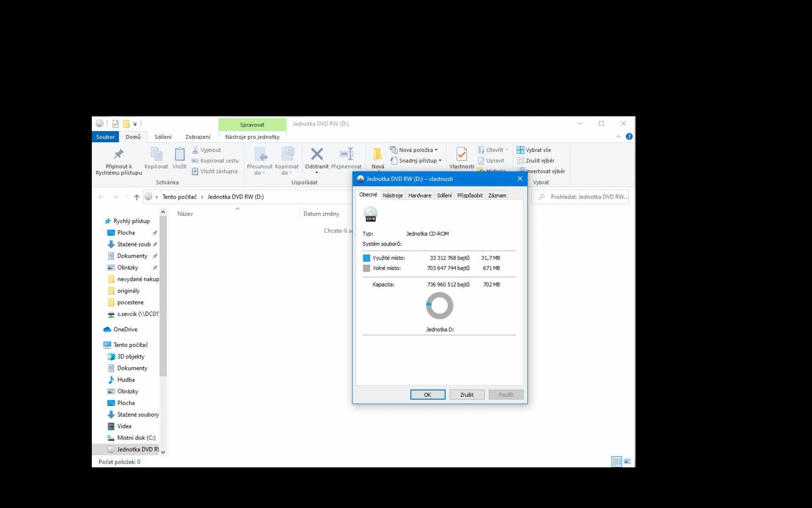Image resolution: width=812 pixels, height=508 pixels.
Task: Click the Help question mark icon
Action: (629, 137)
